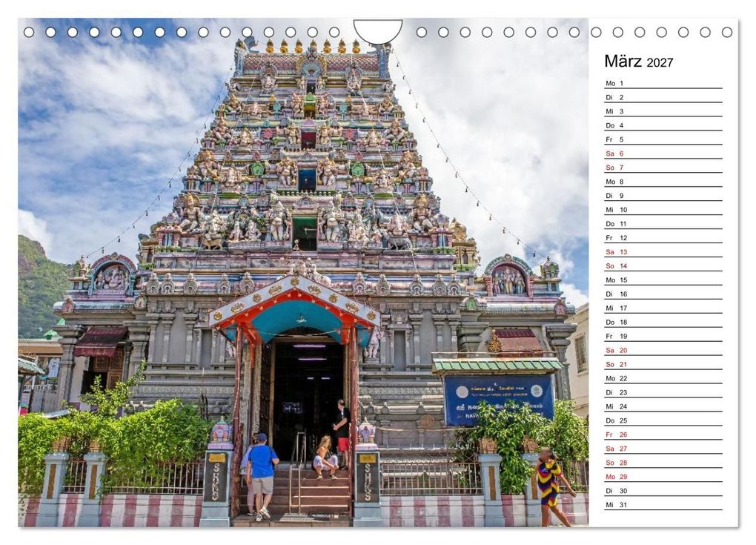Select the 'Mo 8' calendar row
Viewport: 756px width, 545px height.
click(663, 182)
